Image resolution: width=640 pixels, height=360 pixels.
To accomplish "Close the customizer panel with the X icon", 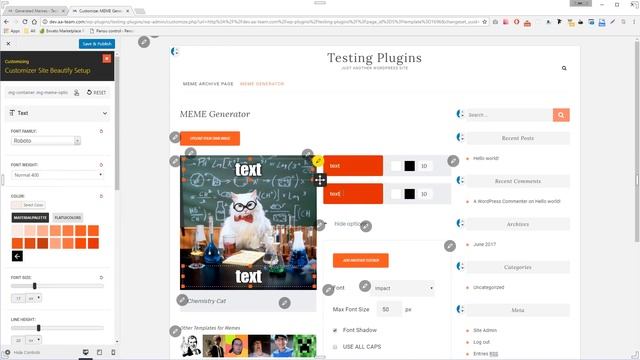I will (x=8, y=43).
